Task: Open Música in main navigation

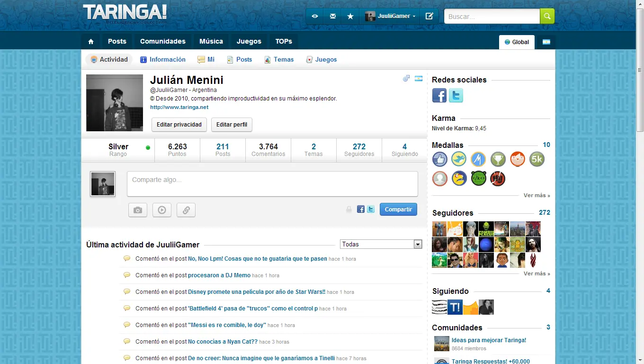Action: [211, 42]
